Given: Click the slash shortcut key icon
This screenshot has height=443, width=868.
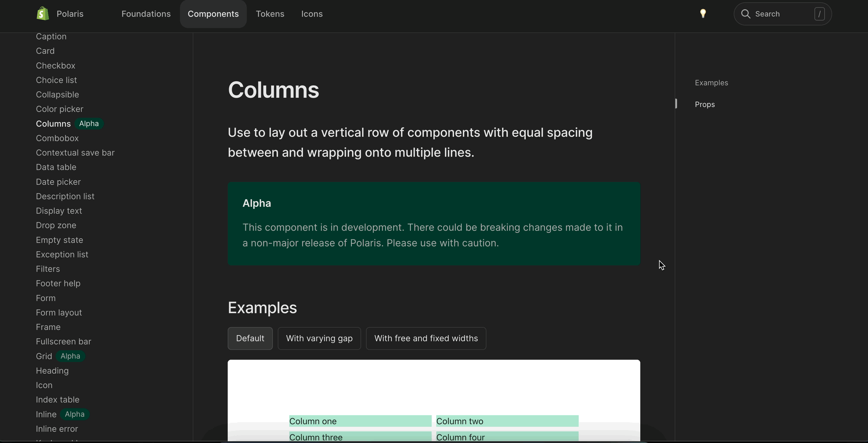Looking at the screenshot, I should (819, 14).
